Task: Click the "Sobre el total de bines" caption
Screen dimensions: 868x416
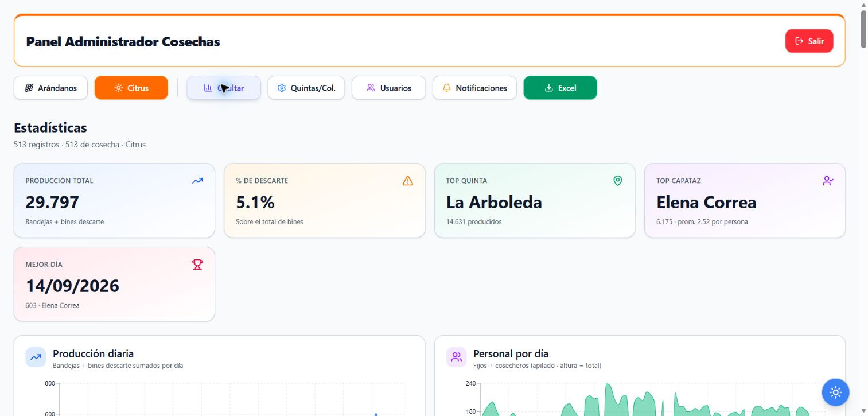Action: [x=270, y=221]
